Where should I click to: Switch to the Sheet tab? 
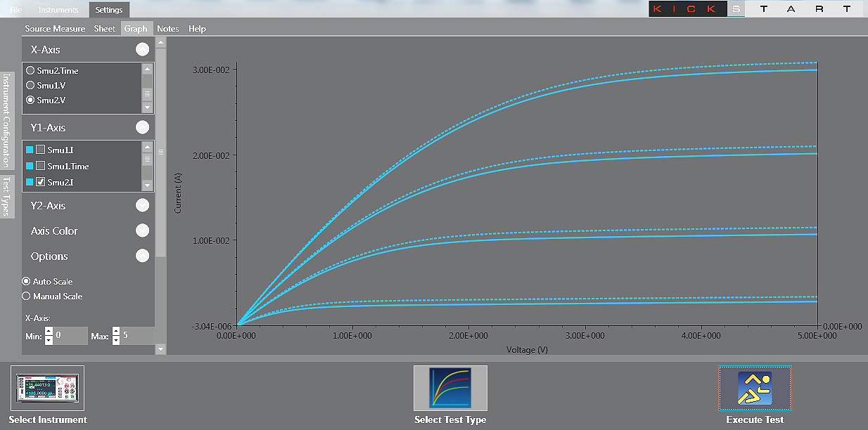click(105, 29)
